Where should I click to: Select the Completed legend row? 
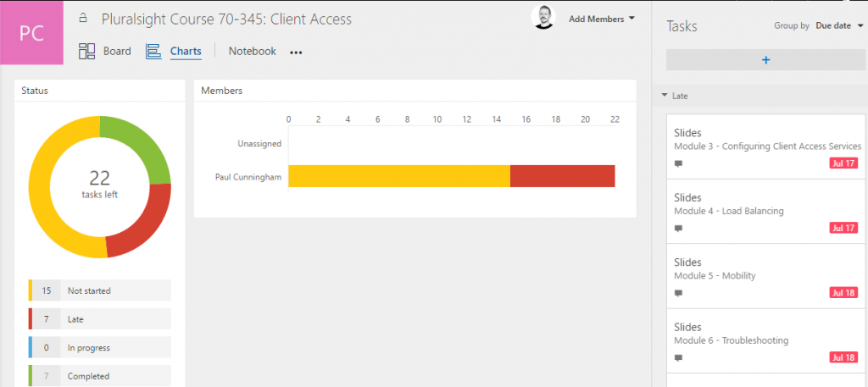tap(100, 376)
